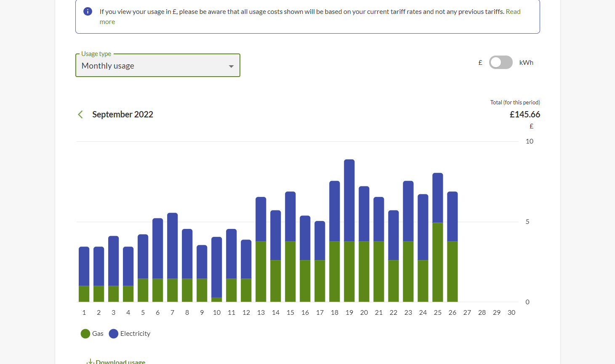Viewport: 615px width, 364px height.
Task: Open the Read more link
Action: pyautogui.click(x=513, y=12)
